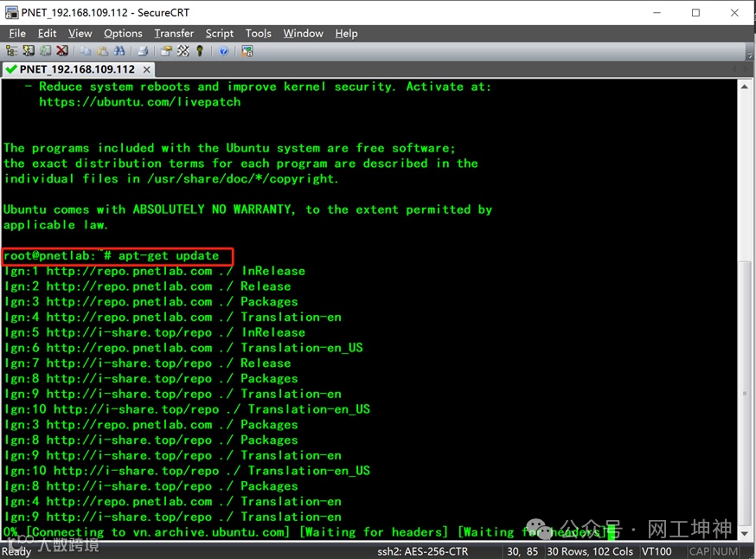Click the 'VT100' emulation status entry

(x=657, y=551)
